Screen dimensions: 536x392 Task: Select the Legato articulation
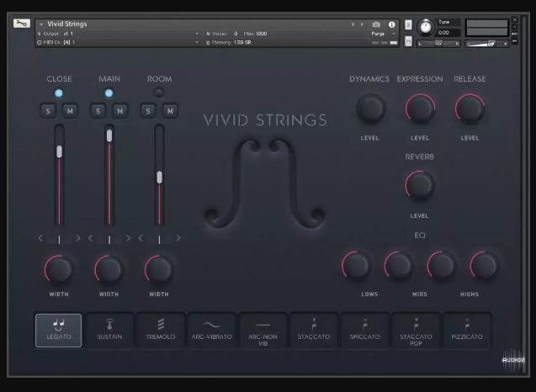click(58, 330)
